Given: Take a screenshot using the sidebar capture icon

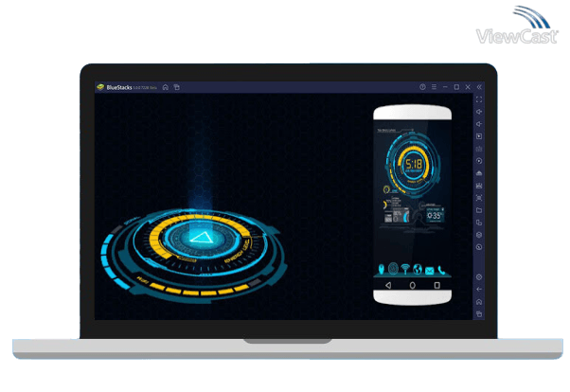Looking at the screenshot, I should 479,198.
